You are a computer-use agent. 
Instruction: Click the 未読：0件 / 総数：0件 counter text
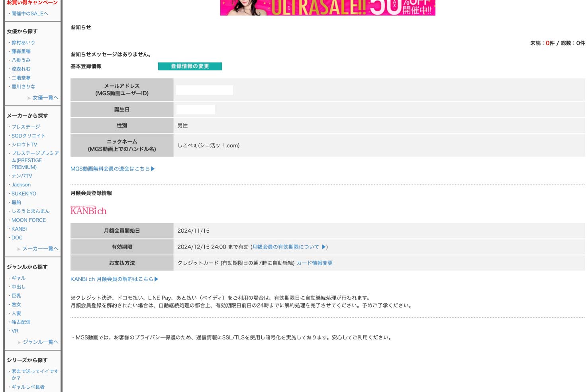tap(557, 43)
